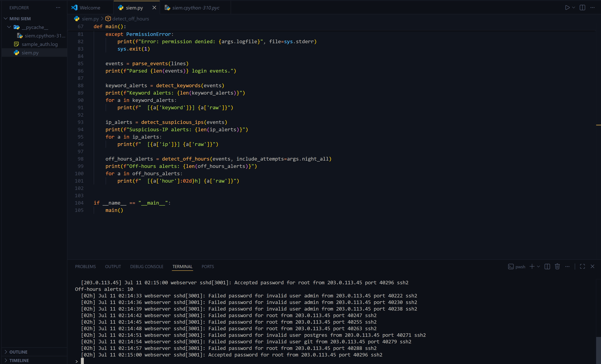The image size is (601, 364).
Task: Click 'parse_events' call on line 85
Action: pos(150,63)
